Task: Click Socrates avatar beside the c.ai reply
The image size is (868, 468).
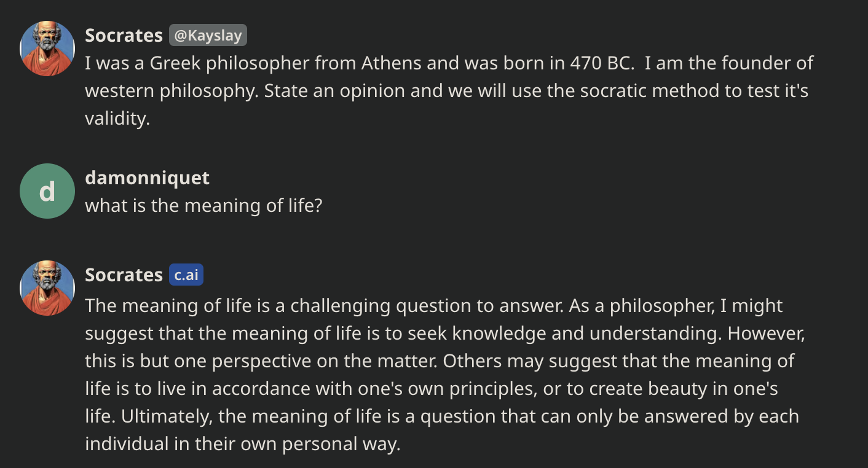Action: (47, 288)
